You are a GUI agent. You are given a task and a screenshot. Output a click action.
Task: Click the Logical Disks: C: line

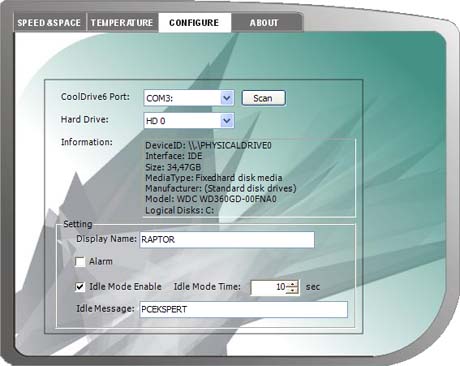(180, 210)
